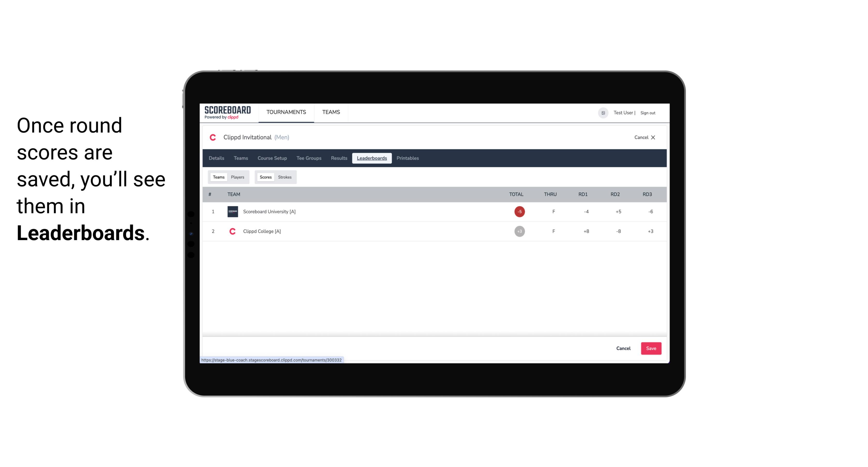The height and width of the screenshot is (467, 868).
Task: Click the Leaderboards tab
Action: [x=372, y=158]
